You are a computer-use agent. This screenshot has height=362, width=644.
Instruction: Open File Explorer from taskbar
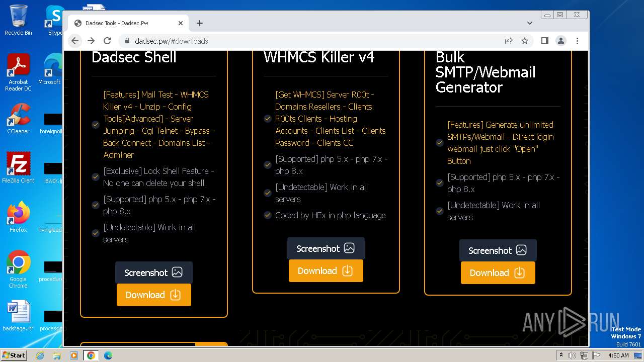click(57, 355)
